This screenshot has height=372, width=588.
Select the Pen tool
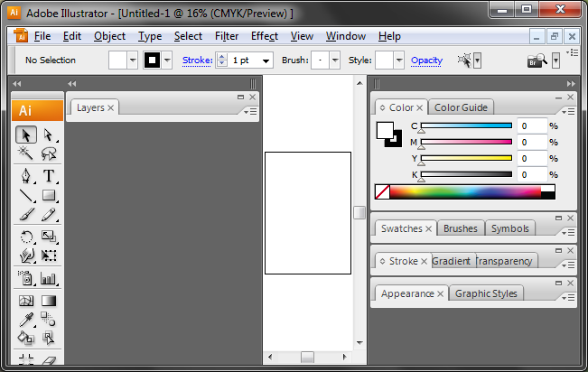click(26, 175)
